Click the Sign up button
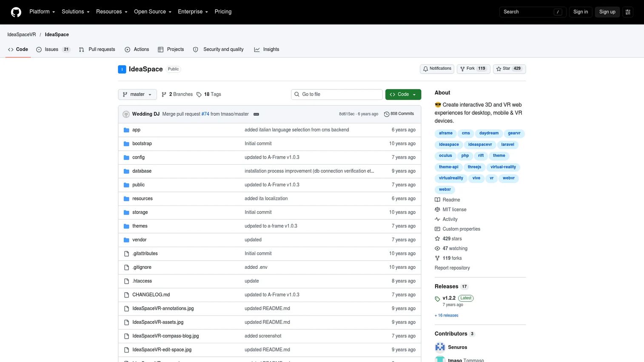The width and height of the screenshot is (644, 362). tap(607, 12)
